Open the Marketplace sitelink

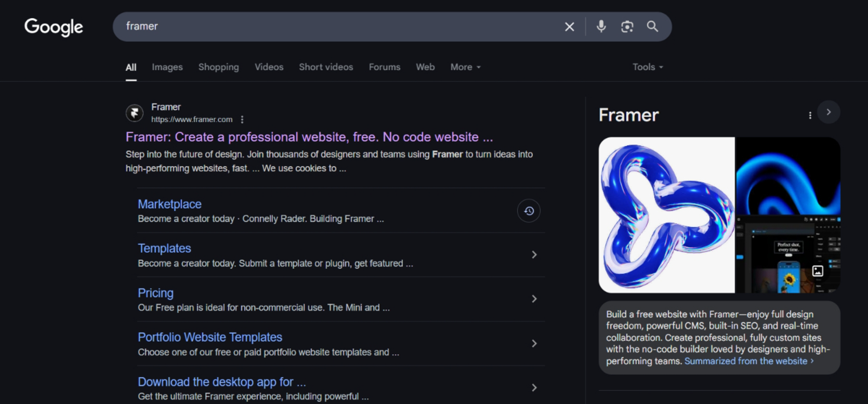(x=169, y=204)
